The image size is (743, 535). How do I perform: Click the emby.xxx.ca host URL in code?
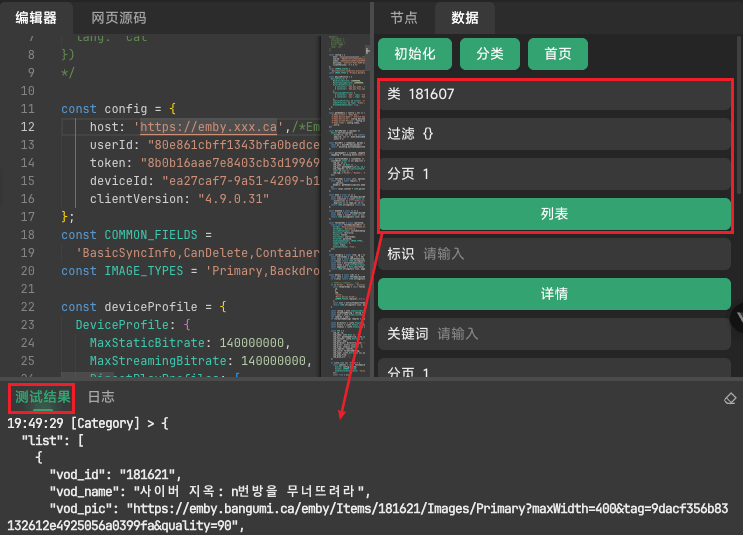click(x=207, y=127)
